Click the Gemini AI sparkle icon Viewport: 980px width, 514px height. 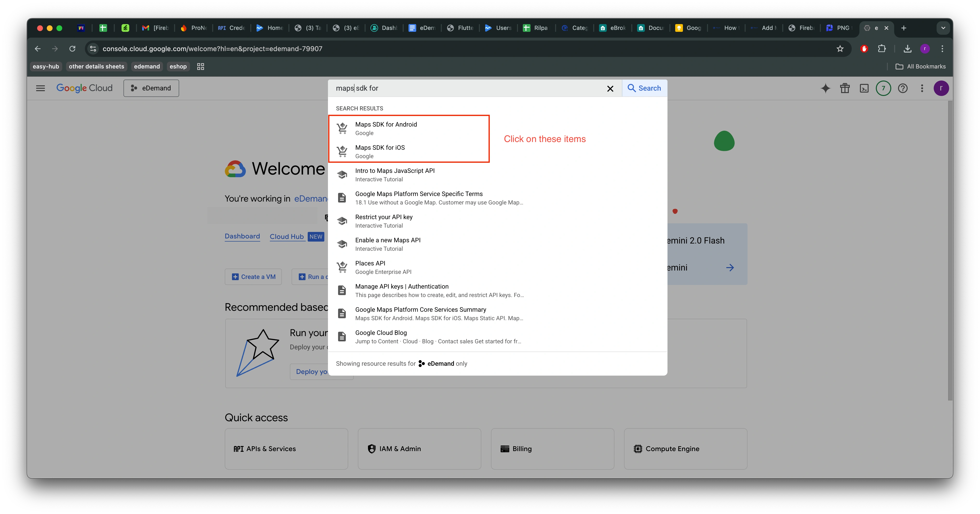pos(825,88)
